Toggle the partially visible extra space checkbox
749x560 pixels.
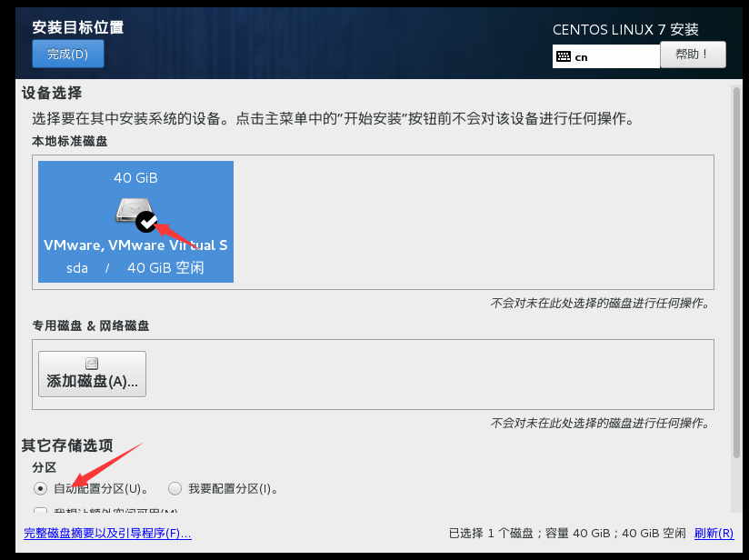(40, 511)
